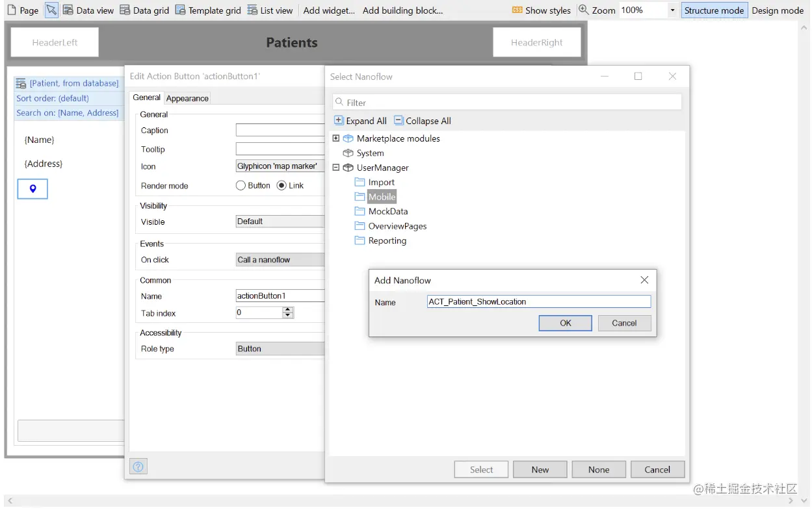Click the Glyphicon 'map marker' icon field
Screen dimensions: 812x510
[280, 166]
